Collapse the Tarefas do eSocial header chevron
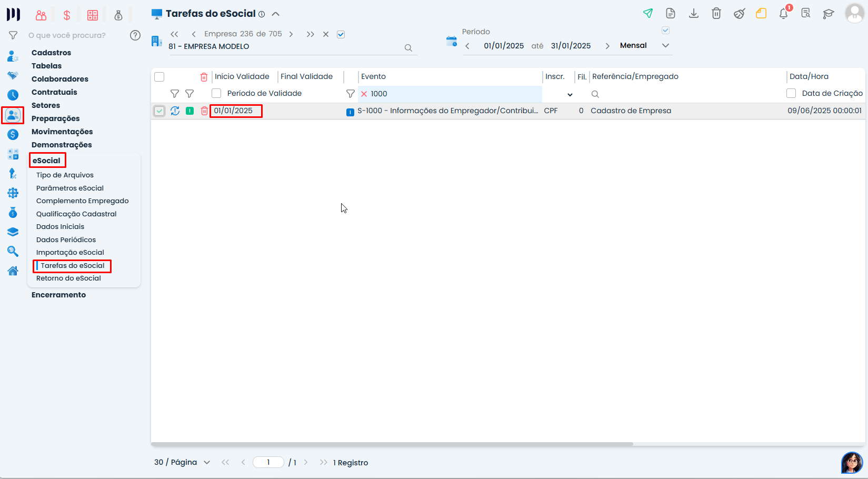 (x=276, y=14)
